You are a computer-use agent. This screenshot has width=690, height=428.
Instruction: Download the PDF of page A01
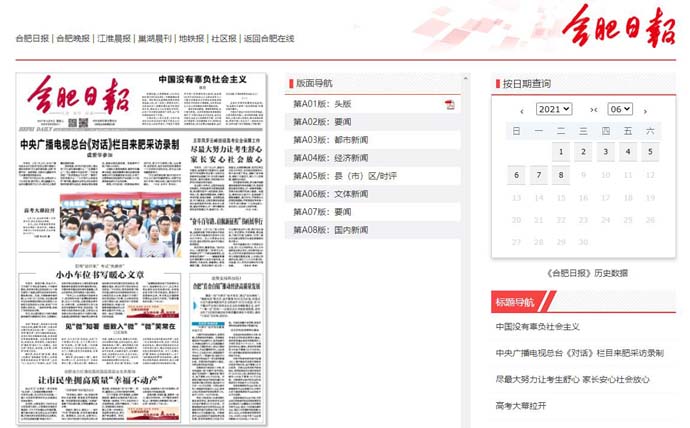click(x=449, y=105)
